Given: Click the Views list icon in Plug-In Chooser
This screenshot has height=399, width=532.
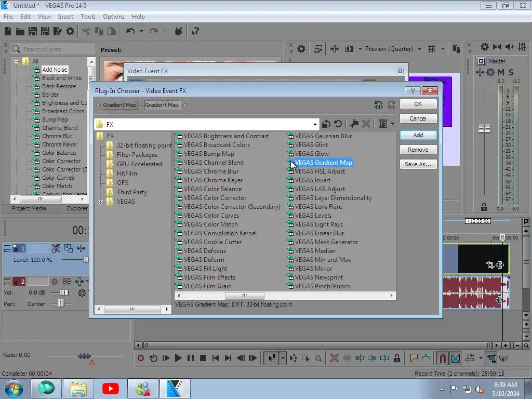Looking at the screenshot, I should point(383,124).
